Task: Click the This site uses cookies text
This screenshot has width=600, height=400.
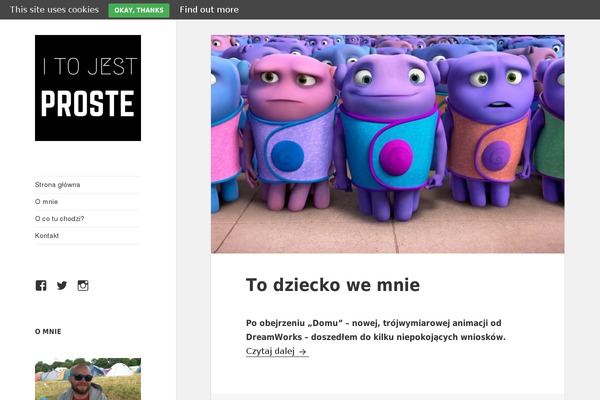Action: [x=54, y=10]
